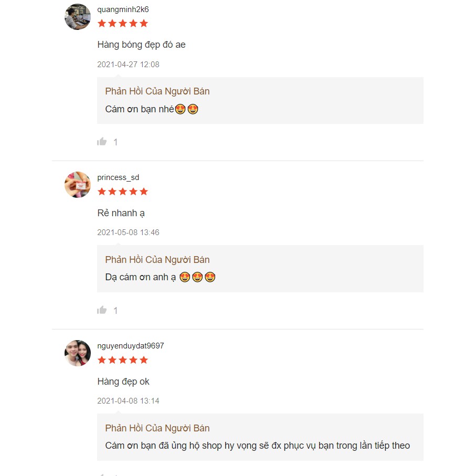Screen dimensions: 476x476
Task: Click the 'Hàng đẹp ok' review text
Action: [123, 382]
